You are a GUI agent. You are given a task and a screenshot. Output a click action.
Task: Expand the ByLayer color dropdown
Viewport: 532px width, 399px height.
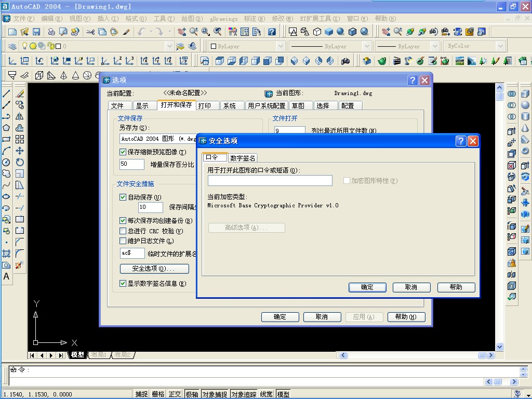tap(280, 46)
